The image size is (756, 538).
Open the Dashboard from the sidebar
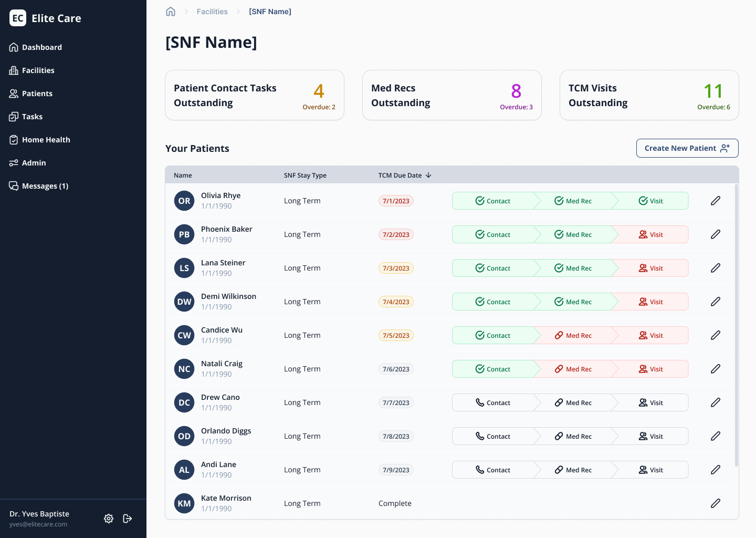click(41, 47)
